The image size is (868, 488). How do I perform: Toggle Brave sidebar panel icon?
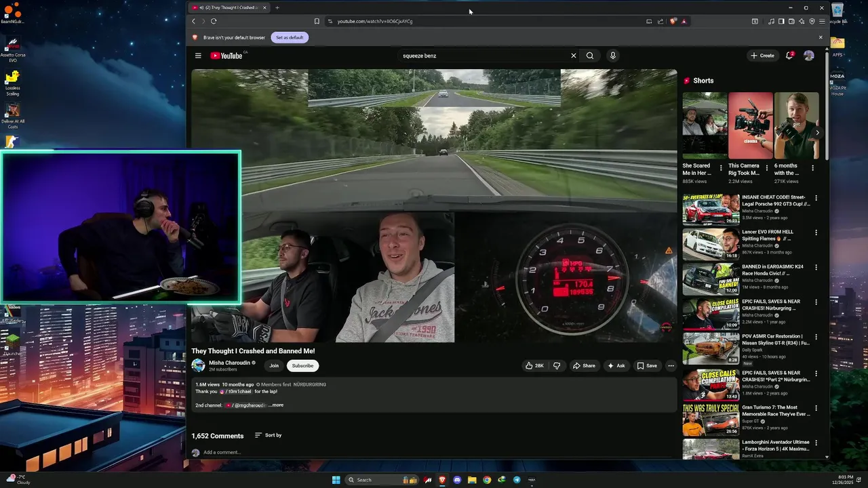(781, 21)
